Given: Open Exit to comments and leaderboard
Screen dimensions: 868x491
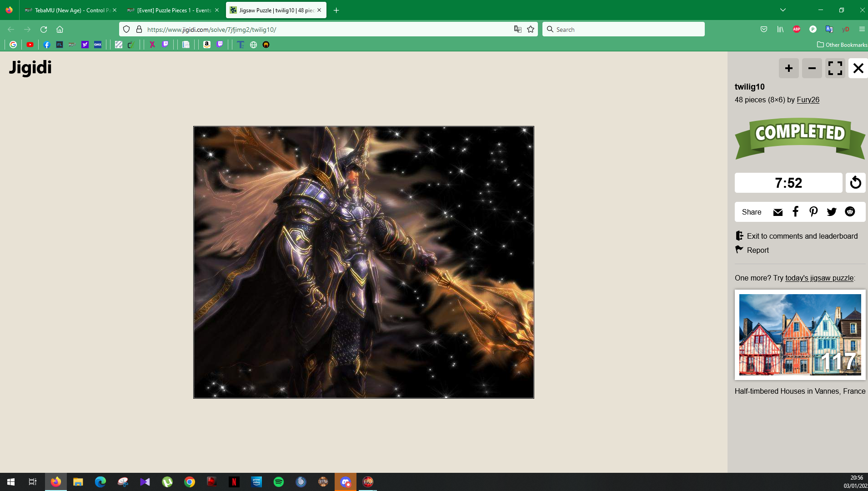Looking at the screenshot, I should tap(796, 236).
